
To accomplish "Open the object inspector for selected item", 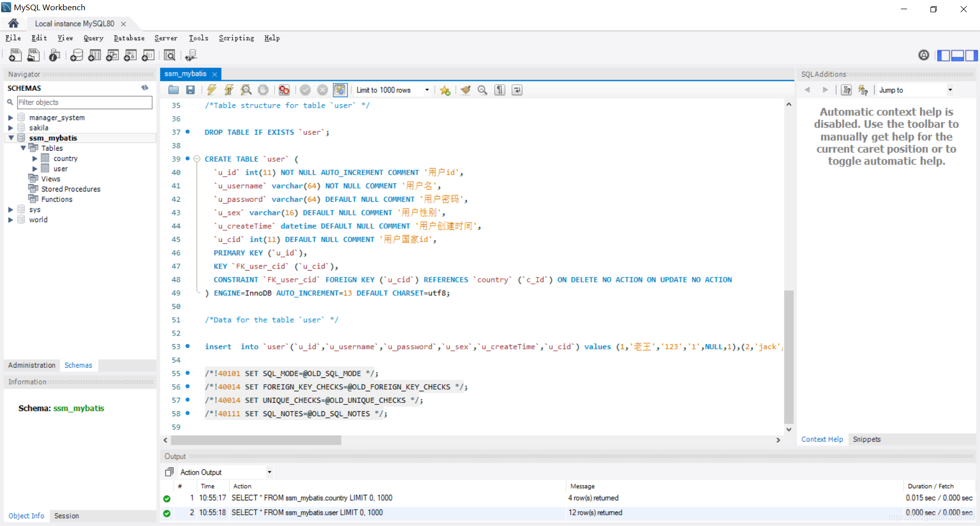I will pos(55,55).
